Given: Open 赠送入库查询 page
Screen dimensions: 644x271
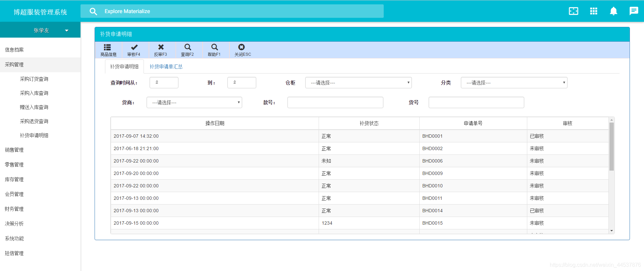Looking at the screenshot, I should click(x=34, y=107).
